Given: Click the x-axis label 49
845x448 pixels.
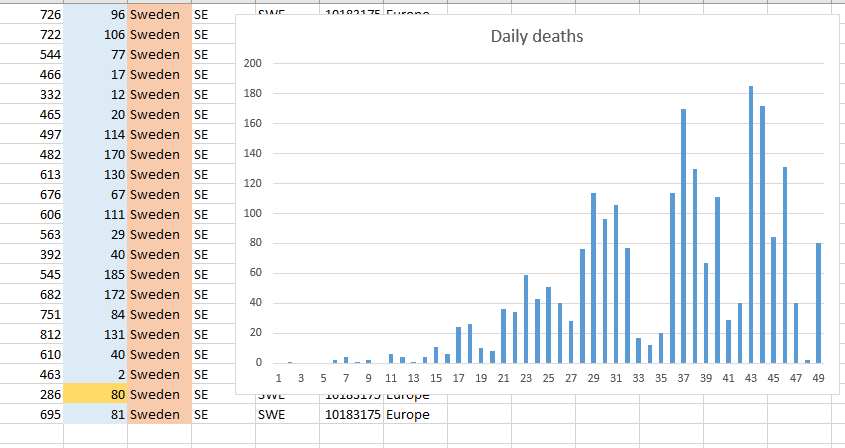Looking at the screenshot, I should (818, 378).
